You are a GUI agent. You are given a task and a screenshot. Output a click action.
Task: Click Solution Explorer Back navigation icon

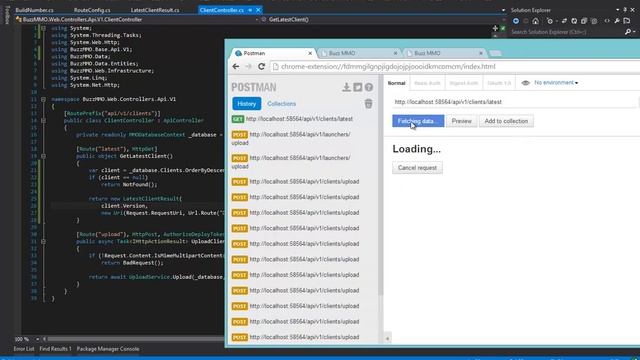(516, 21)
